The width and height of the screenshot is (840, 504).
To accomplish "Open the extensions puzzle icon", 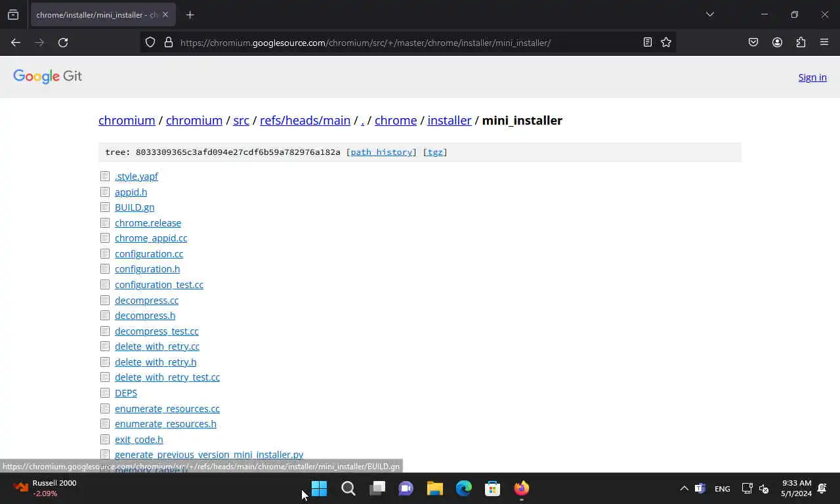I will tap(801, 43).
